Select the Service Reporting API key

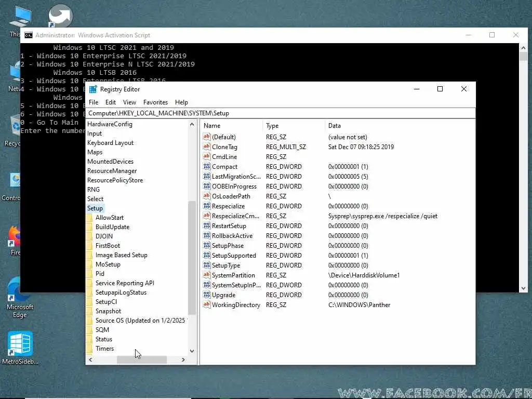coord(125,283)
